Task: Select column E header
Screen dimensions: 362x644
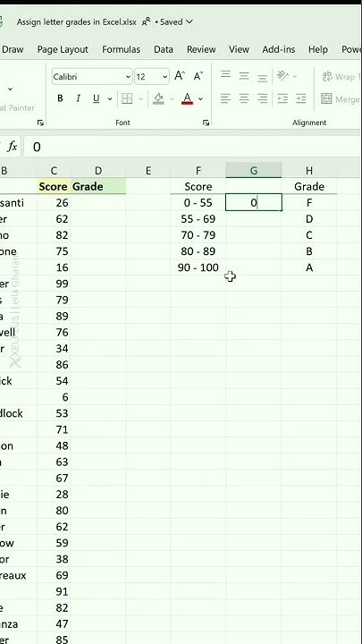Action: (148, 171)
